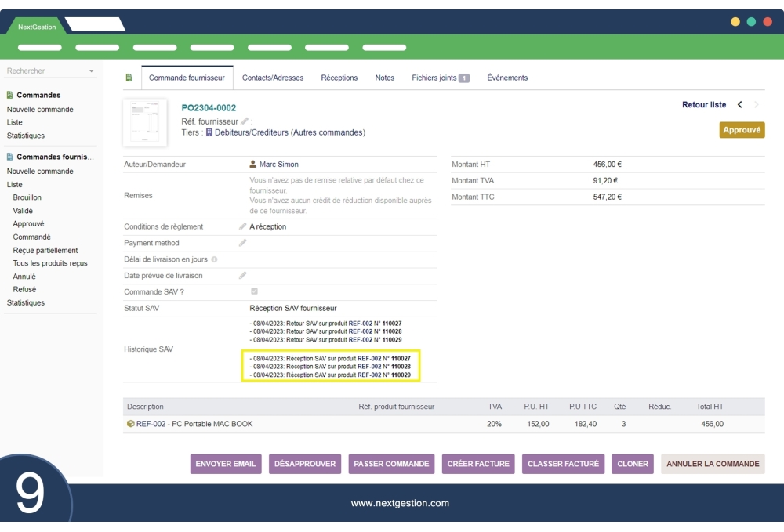784x532 pixels.
Task: Open the order document preview thumbnail
Action: click(145, 122)
